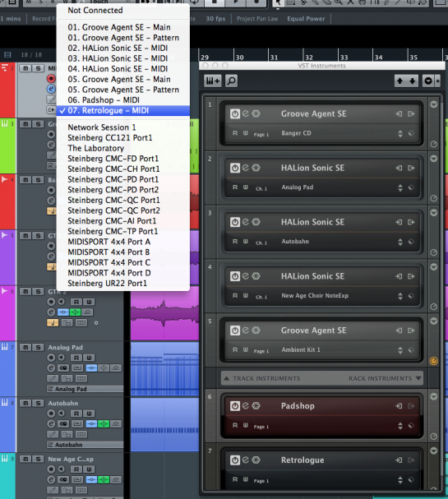Click activate outputs icon on New Age Choir slot
Image resolution: width=448 pixels, height=499 pixels.
tap(411, 276)
